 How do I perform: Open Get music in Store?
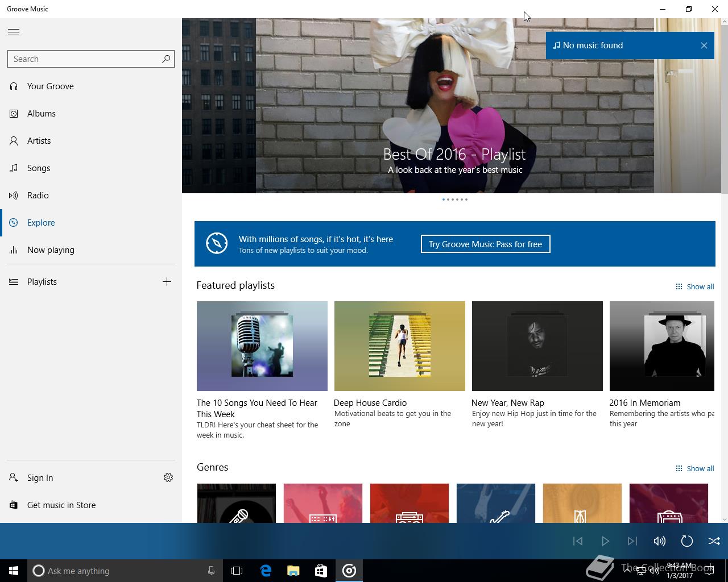coord(91,505)
